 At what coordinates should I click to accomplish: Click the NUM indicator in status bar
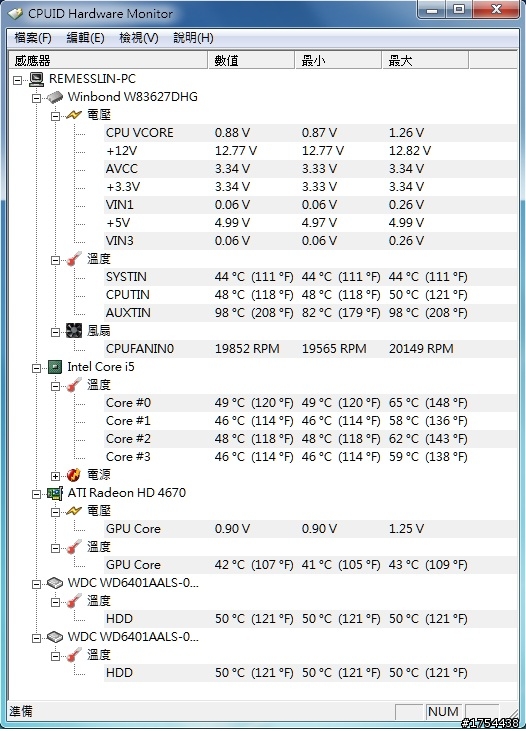(443, 712)
